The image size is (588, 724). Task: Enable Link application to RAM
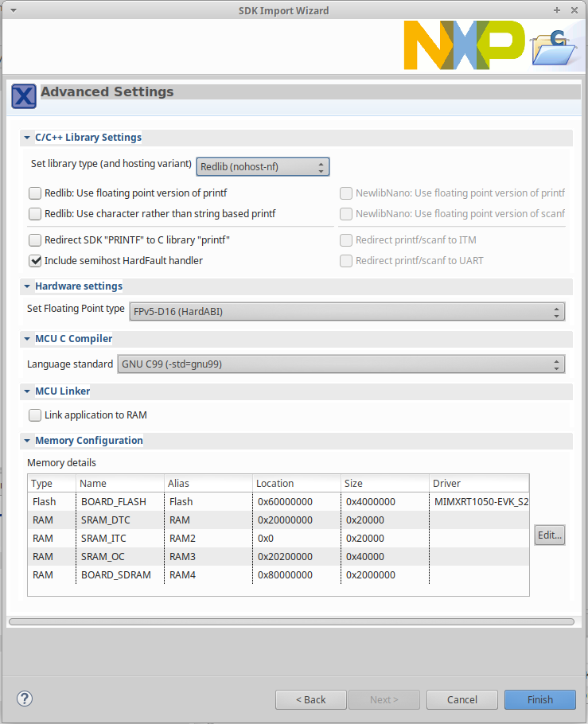click(35, 415)
